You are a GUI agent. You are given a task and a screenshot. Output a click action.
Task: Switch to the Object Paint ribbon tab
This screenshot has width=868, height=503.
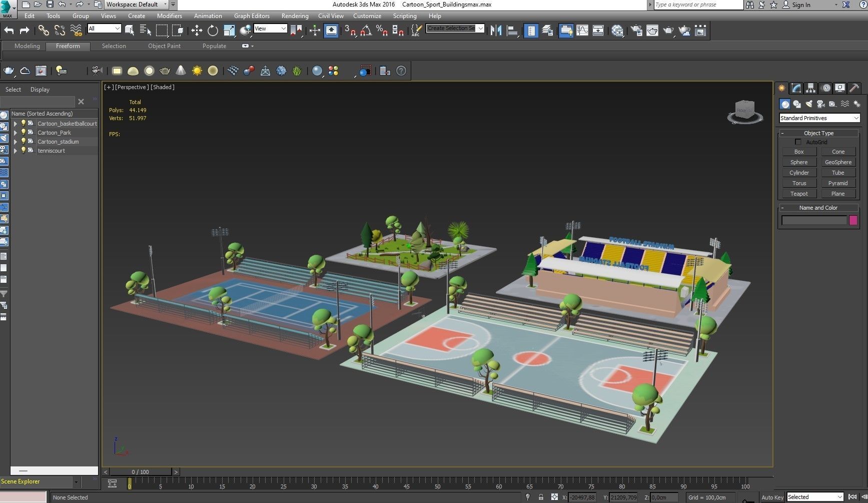coord(164,46)
